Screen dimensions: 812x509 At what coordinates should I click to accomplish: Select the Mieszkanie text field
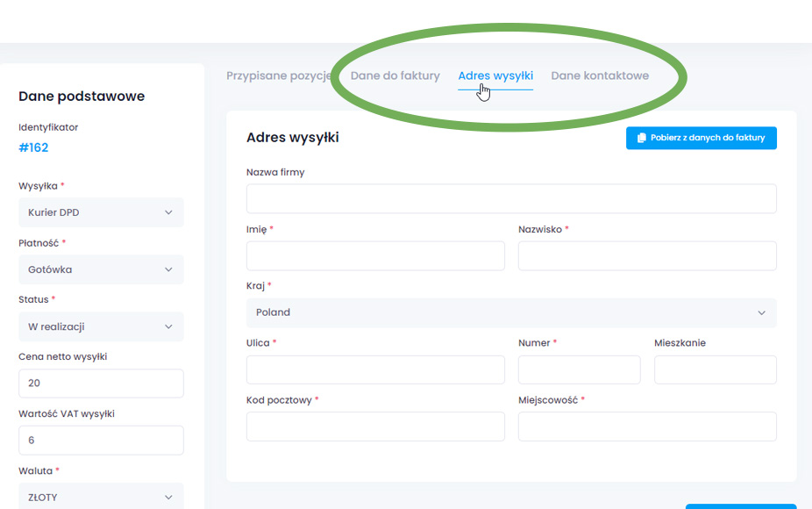tap(715, 369)
